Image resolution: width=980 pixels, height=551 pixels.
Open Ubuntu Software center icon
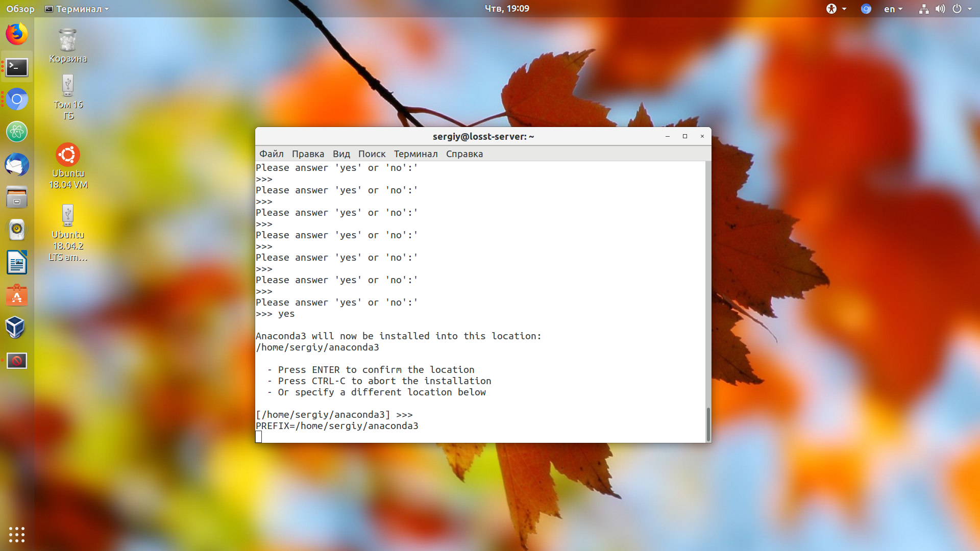pos(17,295)
